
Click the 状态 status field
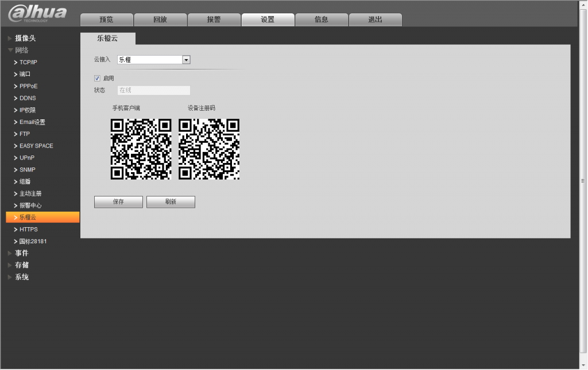coord(153,90)
